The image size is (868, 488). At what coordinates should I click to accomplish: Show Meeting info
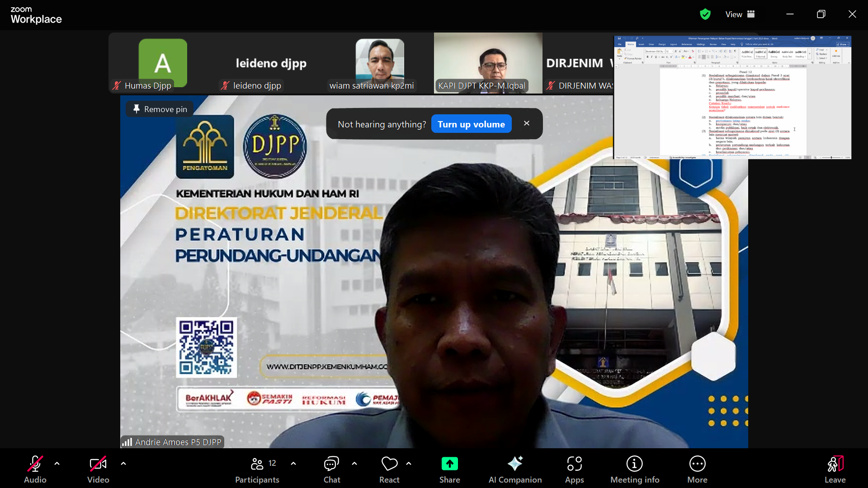[635, 469]
